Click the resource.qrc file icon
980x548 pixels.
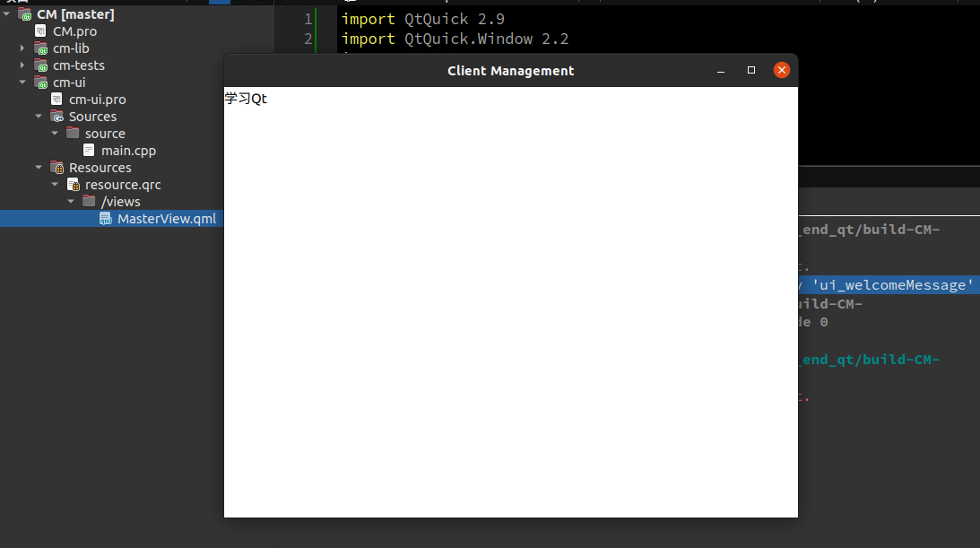coord(74,185)
